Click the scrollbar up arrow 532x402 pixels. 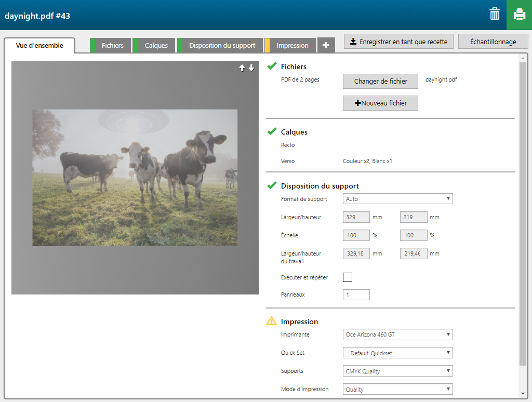click(523, 58)
